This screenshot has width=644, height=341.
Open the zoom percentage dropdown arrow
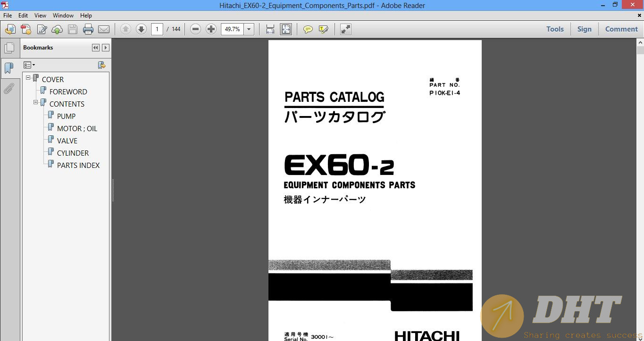[x=249, y=29]
